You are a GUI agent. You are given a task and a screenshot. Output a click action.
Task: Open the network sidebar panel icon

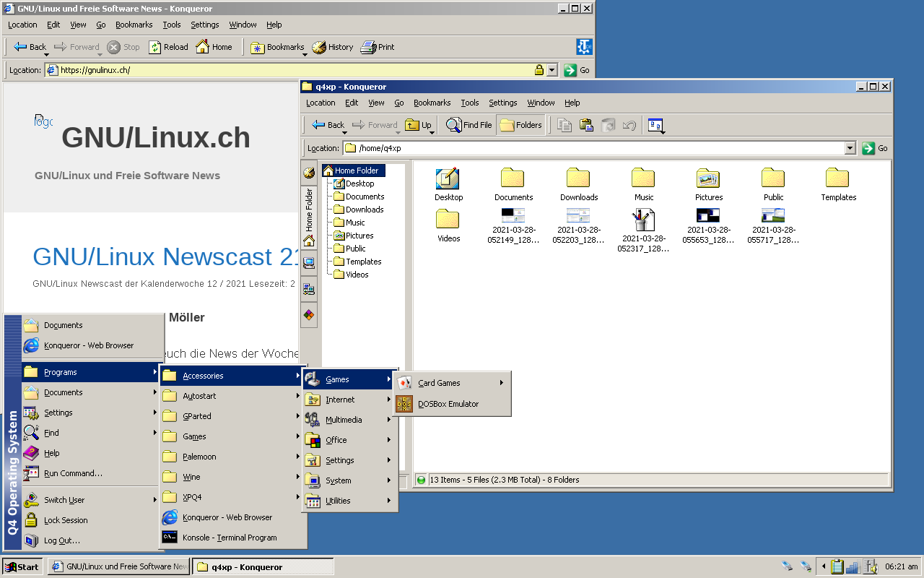(309, 289)
